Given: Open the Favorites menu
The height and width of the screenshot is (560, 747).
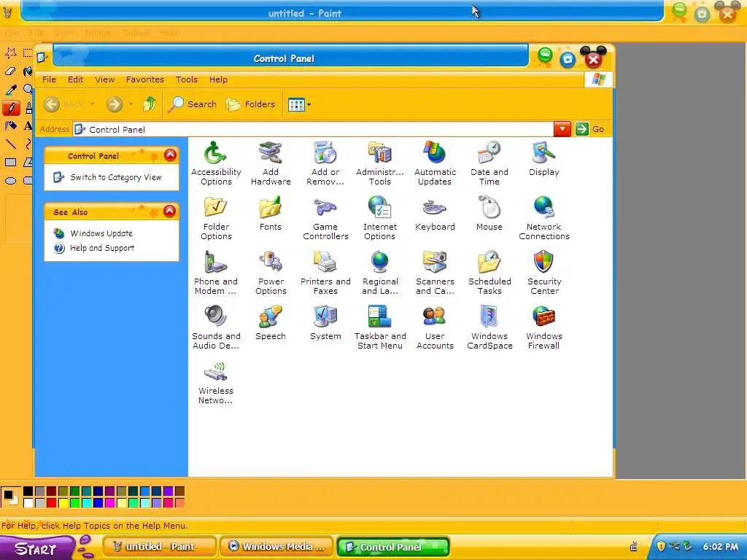Looking at the screenshot, I should tap(145, 79).
